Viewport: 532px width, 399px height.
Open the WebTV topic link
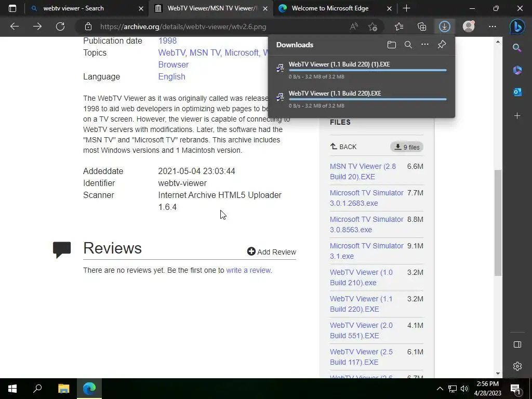171,52
